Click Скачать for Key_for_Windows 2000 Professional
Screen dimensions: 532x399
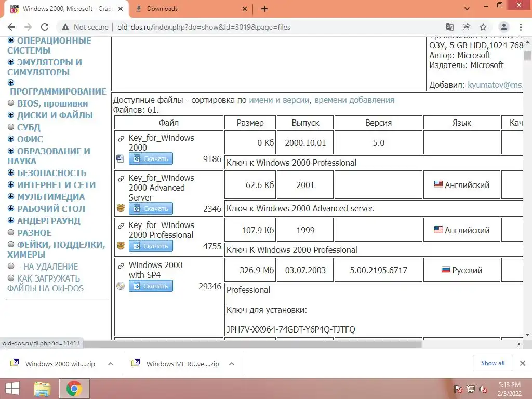click(x=151, y=246)
